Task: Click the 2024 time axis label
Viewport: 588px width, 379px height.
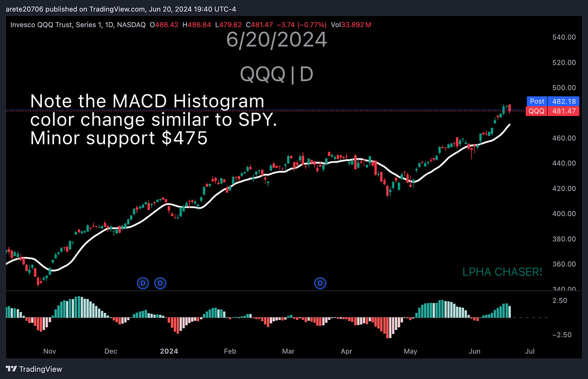Action: click(169, 352)
